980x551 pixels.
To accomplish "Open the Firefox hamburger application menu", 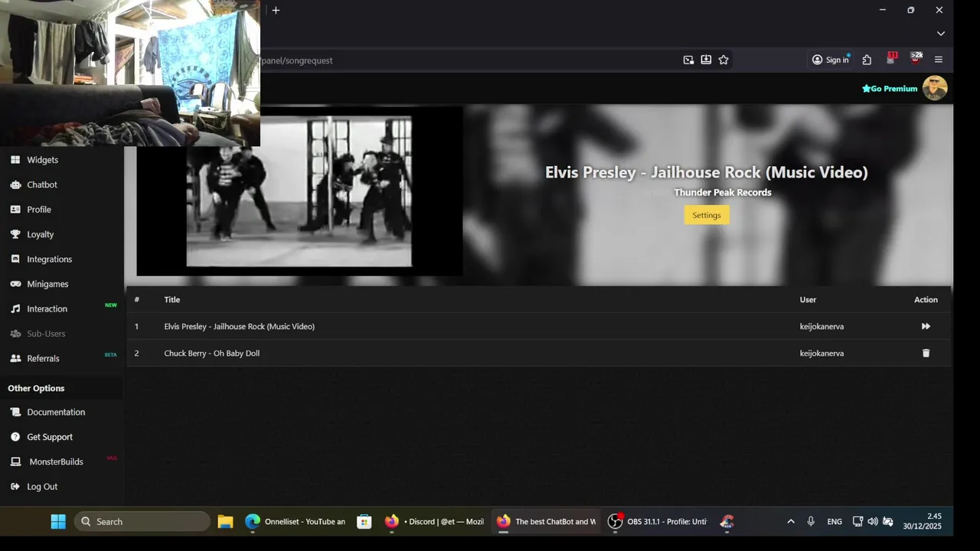I will click(939, 60).
